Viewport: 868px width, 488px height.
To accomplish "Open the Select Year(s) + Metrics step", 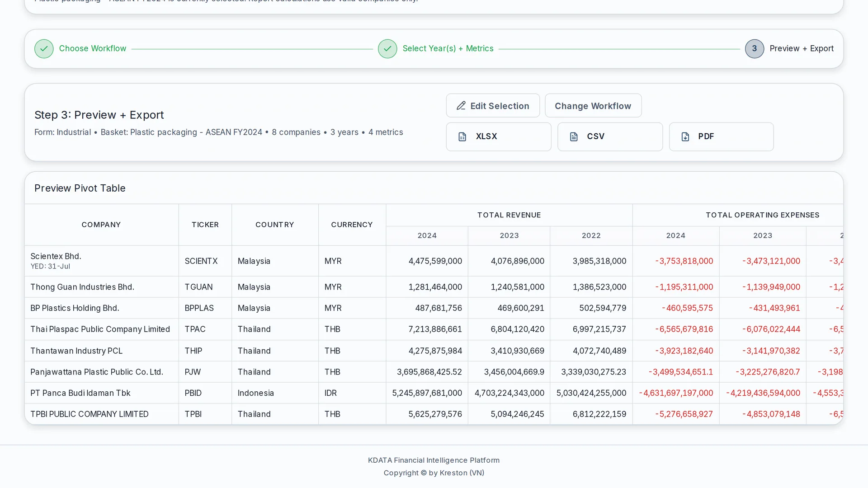I will coord(448,48).
